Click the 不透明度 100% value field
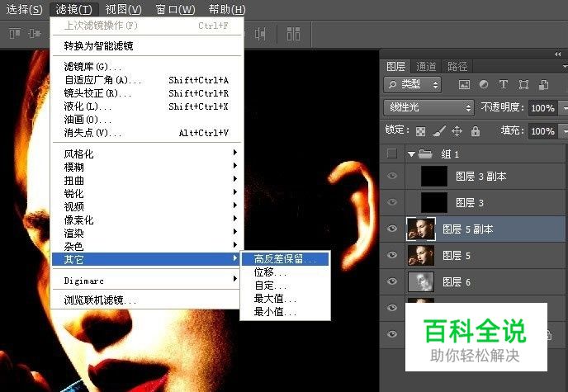Image resolution: width=568 pixels, height=392 pixels. coord(543,108)
